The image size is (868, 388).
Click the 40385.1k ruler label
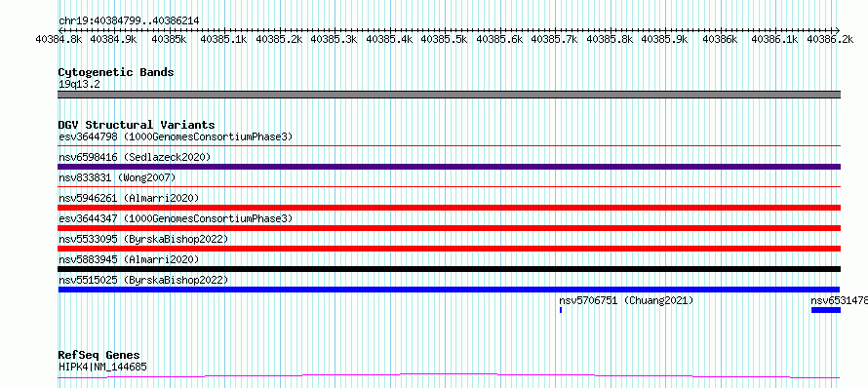[x=223, y=39]
